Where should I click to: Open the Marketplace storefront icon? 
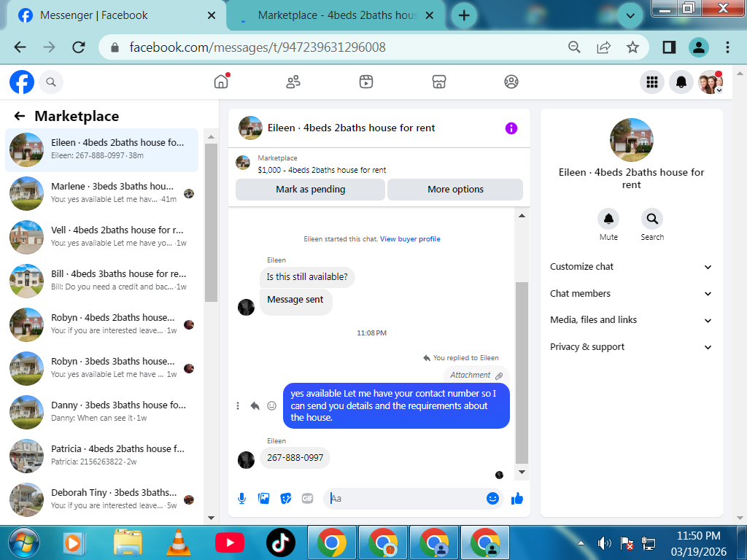pos(438,82)
